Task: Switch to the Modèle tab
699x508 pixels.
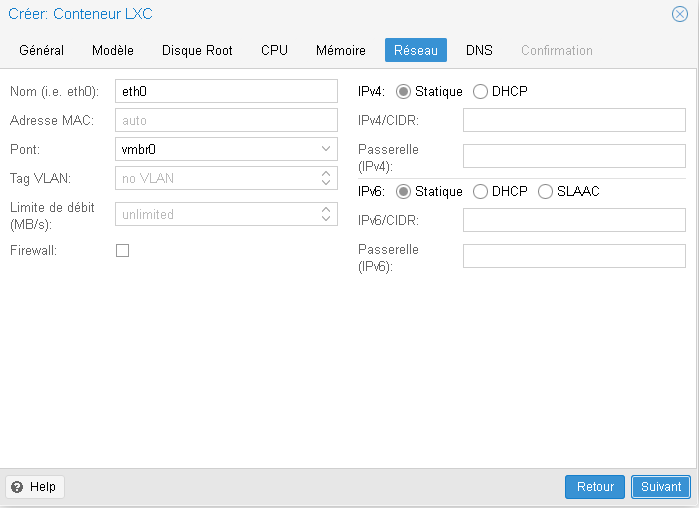Action: click(x=113, y=50)
